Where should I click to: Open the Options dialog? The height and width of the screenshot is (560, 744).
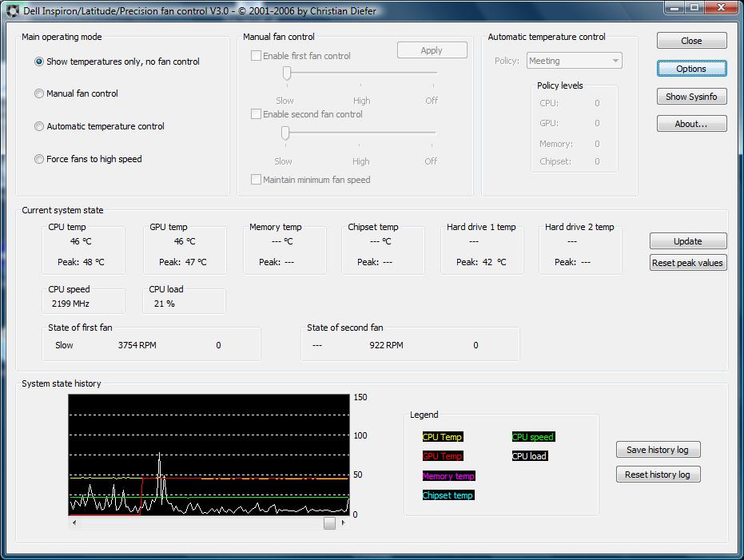point(691,69)
